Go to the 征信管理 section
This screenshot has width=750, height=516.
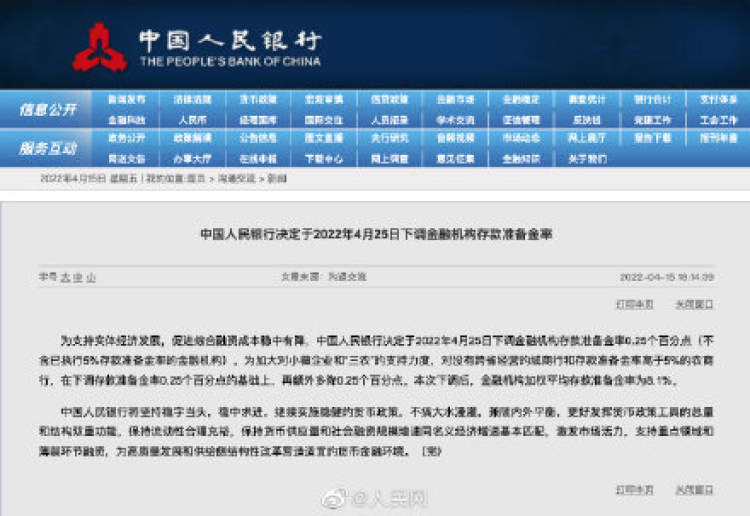pyautogui.click(x=521, y=120)
